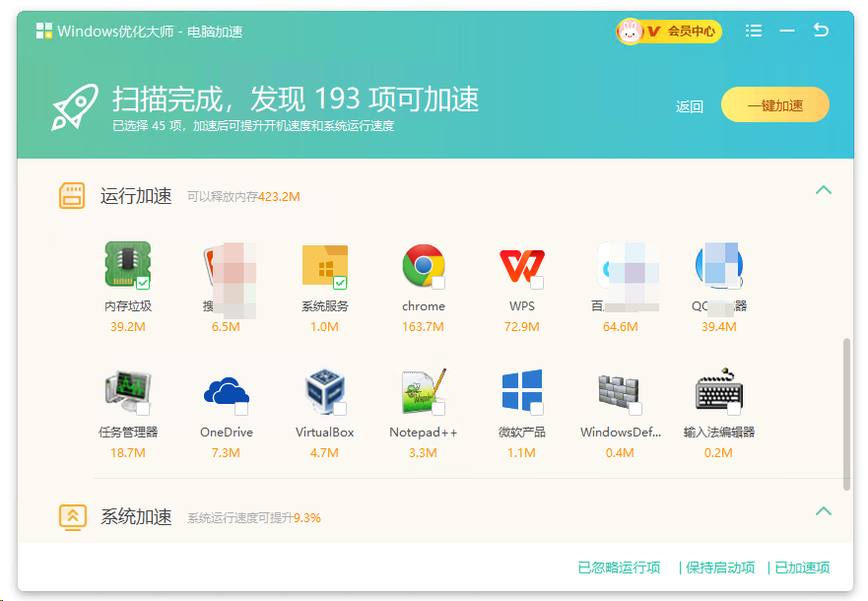Click the 0.2M value under 输入法编辑器

pyautogui.click(x=718, y=453)
